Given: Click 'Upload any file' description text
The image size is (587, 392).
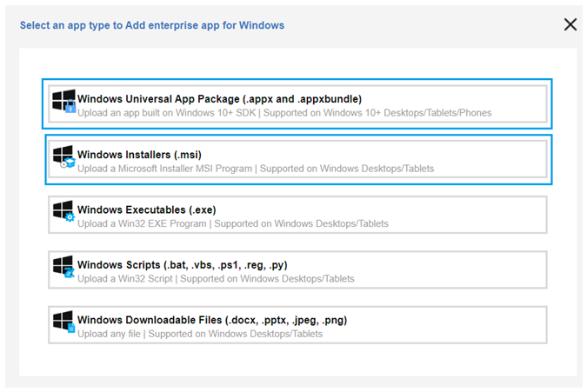Looking at the screenshot, I should tap(109, 334).
